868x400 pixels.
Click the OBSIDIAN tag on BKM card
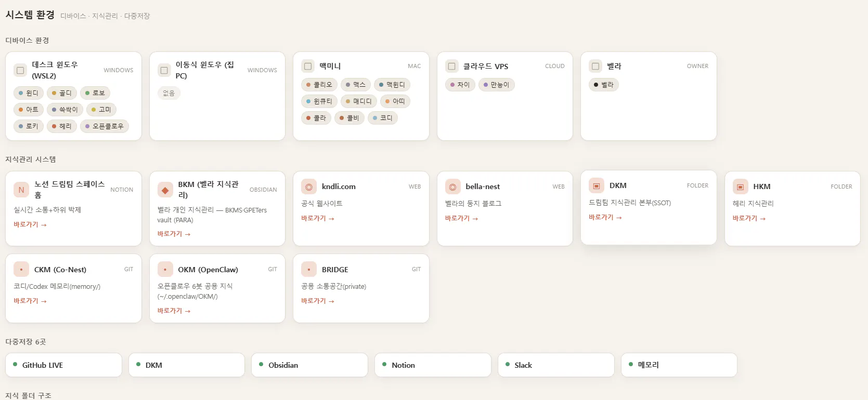tap(263, 190)
